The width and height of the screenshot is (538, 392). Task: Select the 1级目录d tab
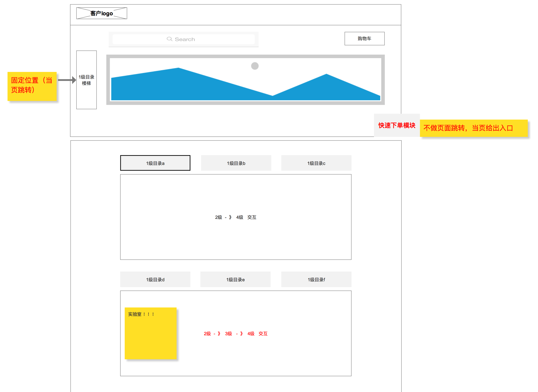point(155,279)
